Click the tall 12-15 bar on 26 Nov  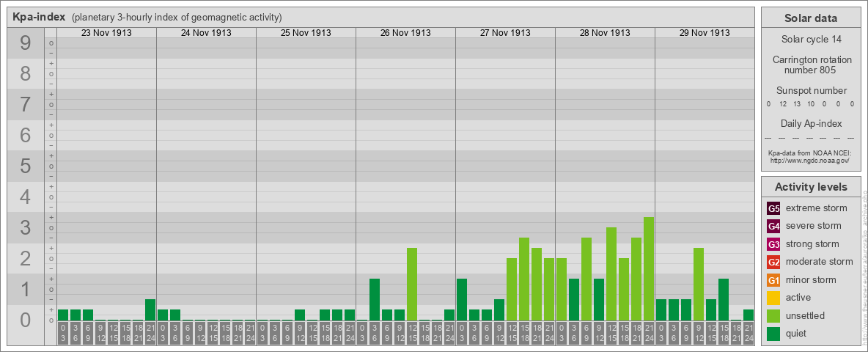(x=412, y=285)
